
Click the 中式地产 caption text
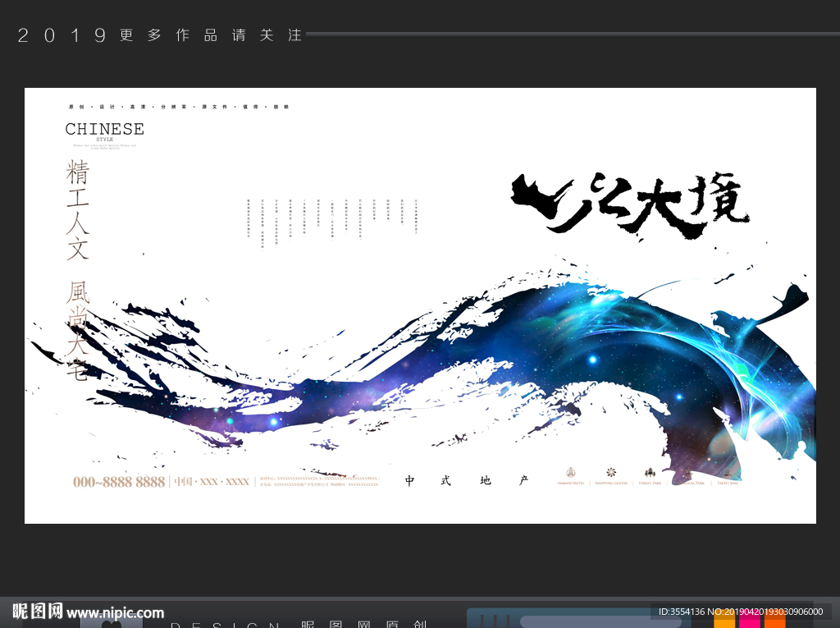coord(467,480)
